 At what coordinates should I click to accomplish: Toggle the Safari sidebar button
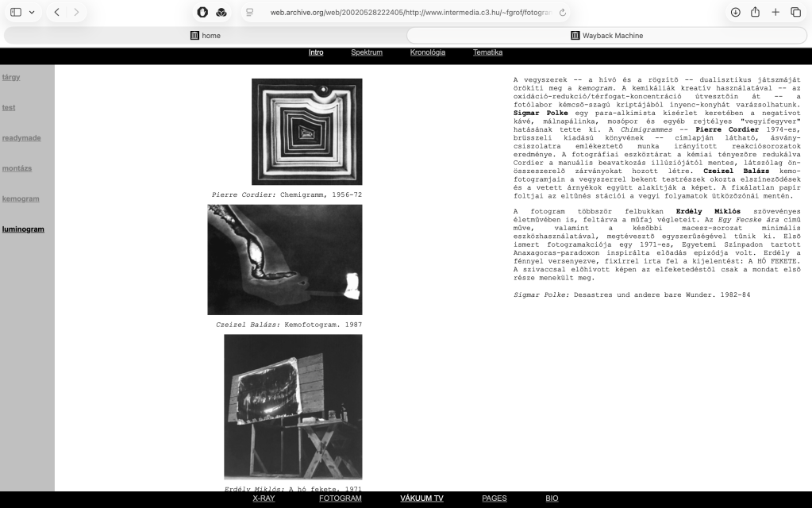coord(16,12)
